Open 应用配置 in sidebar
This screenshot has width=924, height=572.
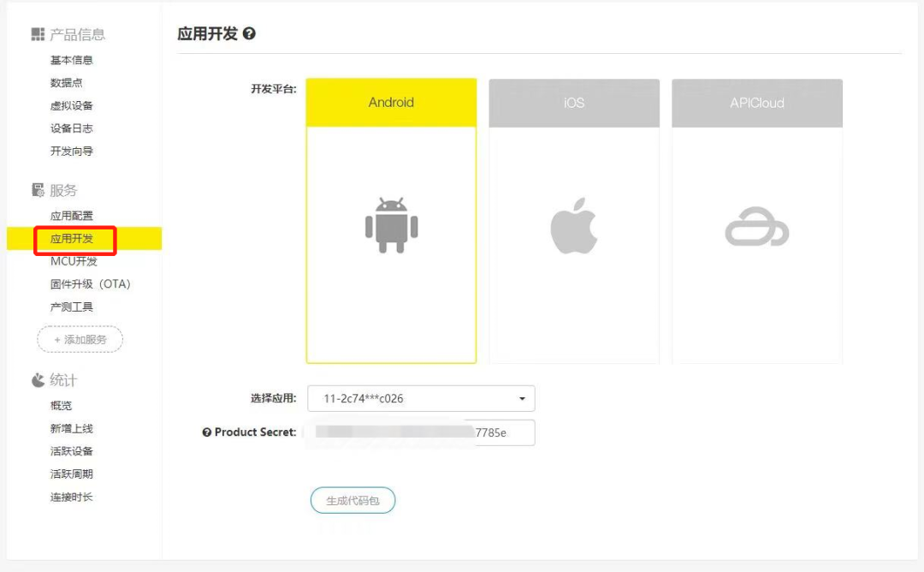71,216
